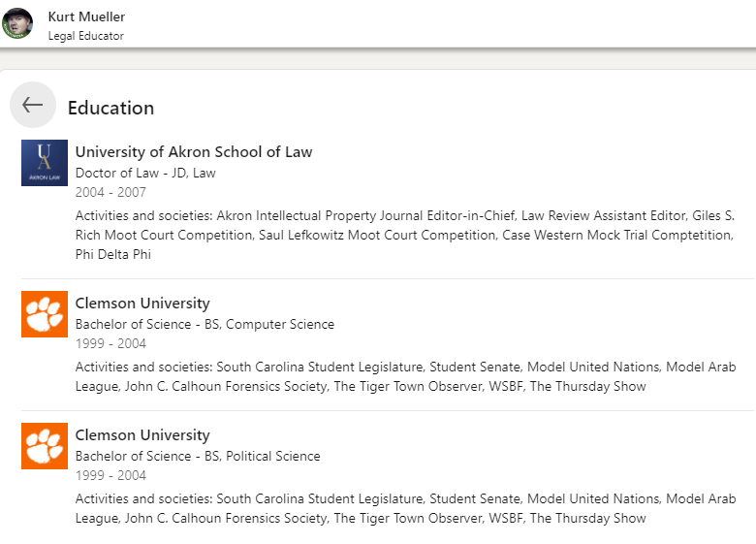Viewport: 756px width, 544px height.
Task: Click Bachelor of Science - BS, Political Science
Action: (198, 456)
